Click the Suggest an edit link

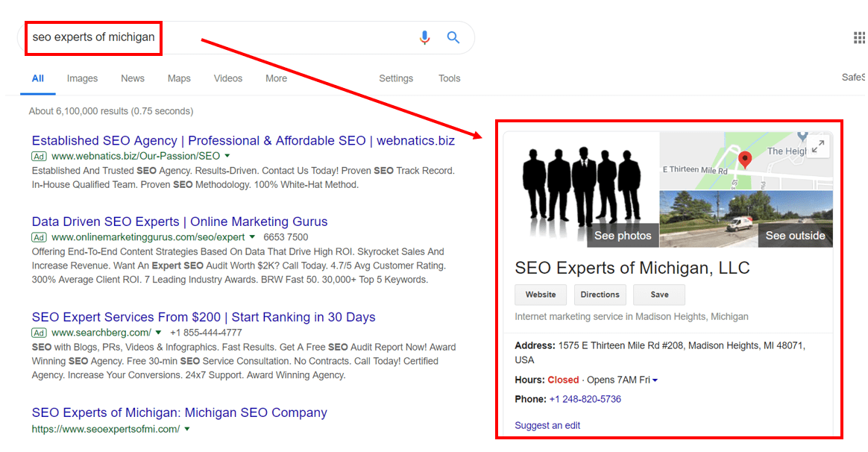(547, 425)
